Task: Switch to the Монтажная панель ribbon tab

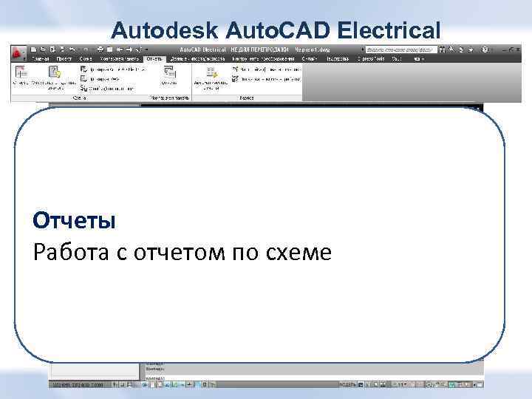Action: tap(120, 58)
